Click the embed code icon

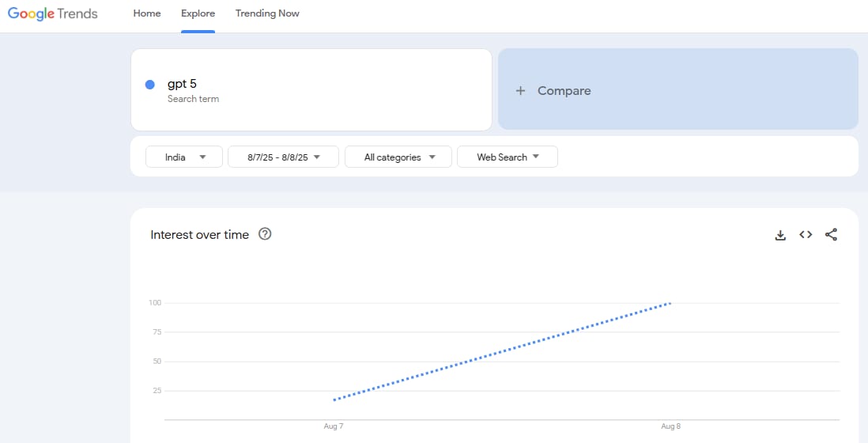tap(806, 235)
